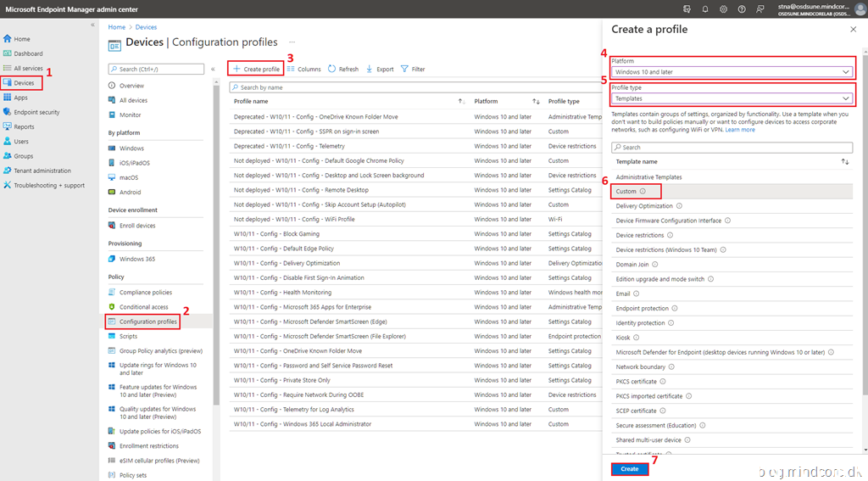Image resolution: width=868 pixels, height=481 pixels.
Task: Open the help question mark icon
Action: point(742,8)
